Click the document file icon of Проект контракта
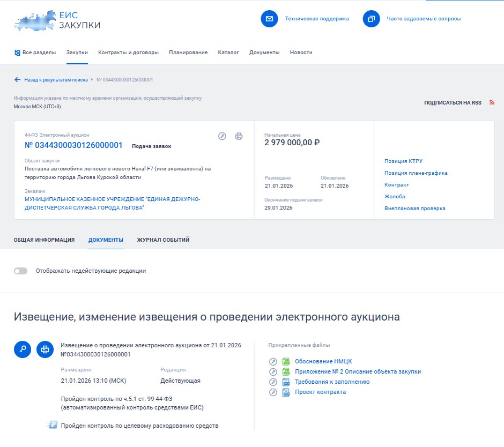504x447 pixels. pos(286,392)
